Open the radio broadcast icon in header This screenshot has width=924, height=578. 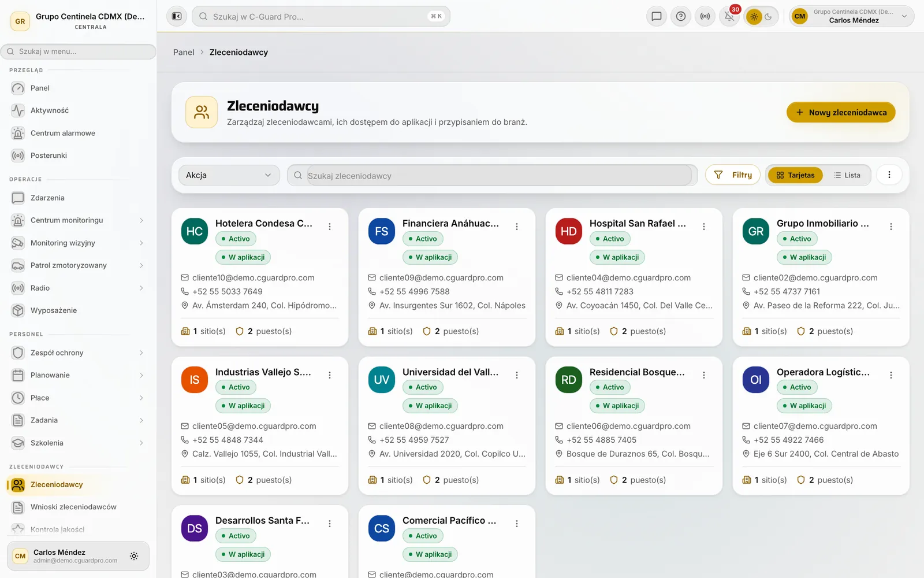point(705,16)
